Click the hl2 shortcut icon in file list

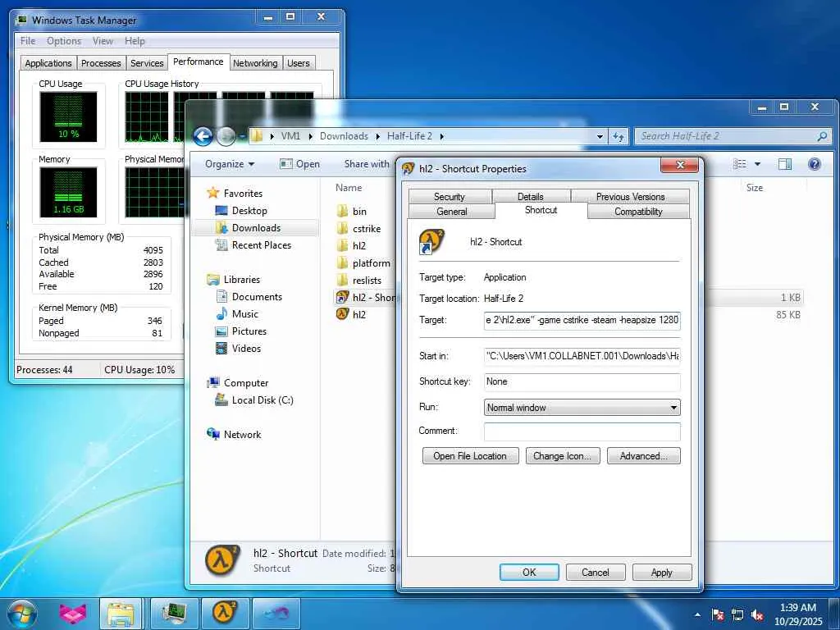[342, 297]
